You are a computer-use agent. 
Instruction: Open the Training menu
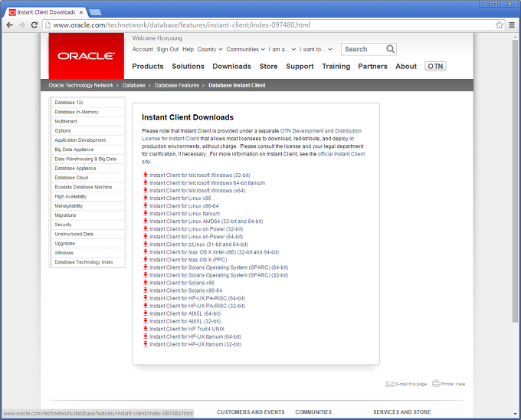point(336,67)
